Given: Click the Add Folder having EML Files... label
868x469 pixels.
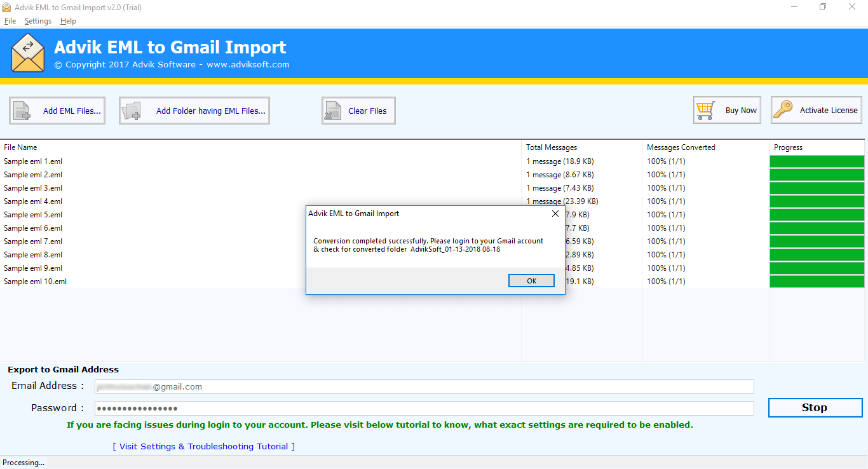Looking at the screenshot, I should tap(211, 111).
